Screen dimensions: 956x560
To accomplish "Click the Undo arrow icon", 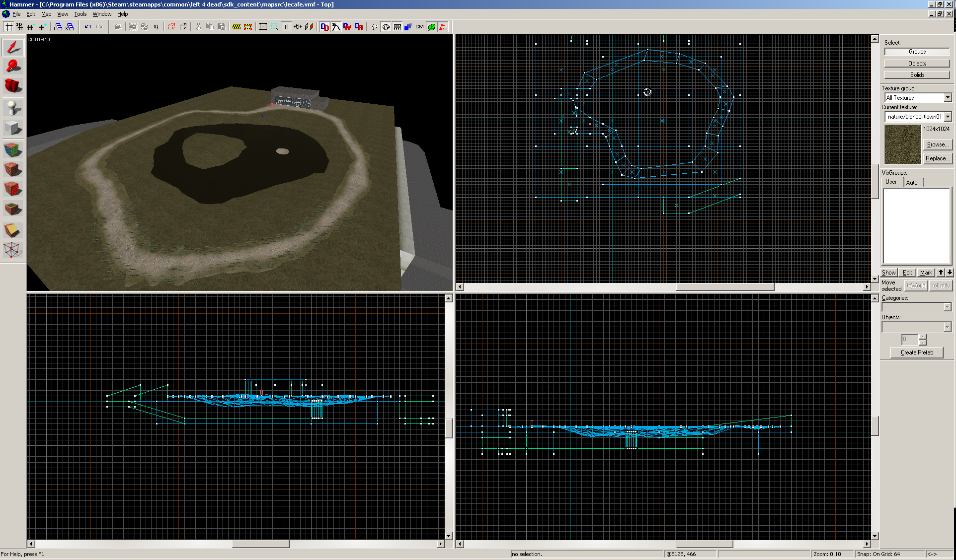I will (87, 27).
